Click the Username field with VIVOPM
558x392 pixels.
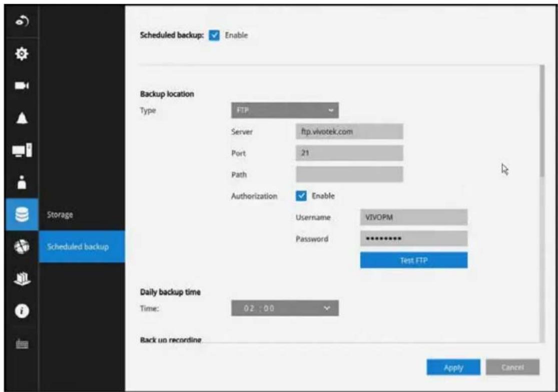(414, 217)
